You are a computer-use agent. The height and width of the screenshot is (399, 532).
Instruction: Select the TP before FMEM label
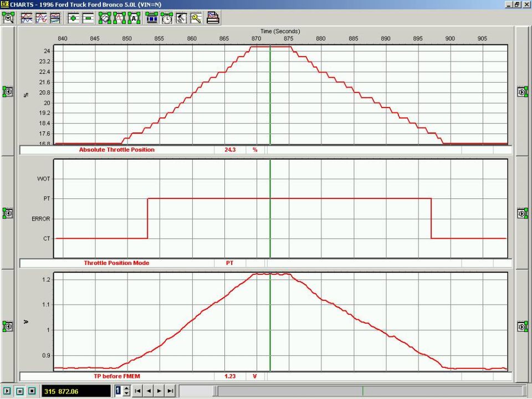pos(117,376)
